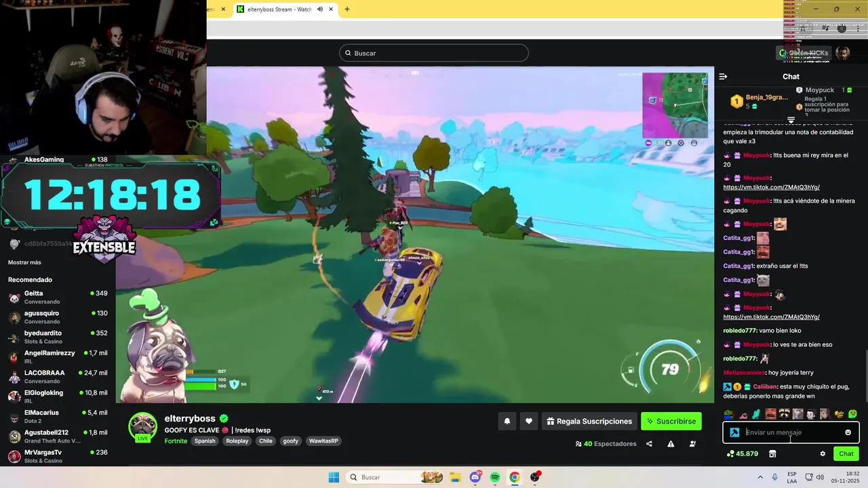
Task: Open the user icon next to the report triangle
Action: pos(692,444)
